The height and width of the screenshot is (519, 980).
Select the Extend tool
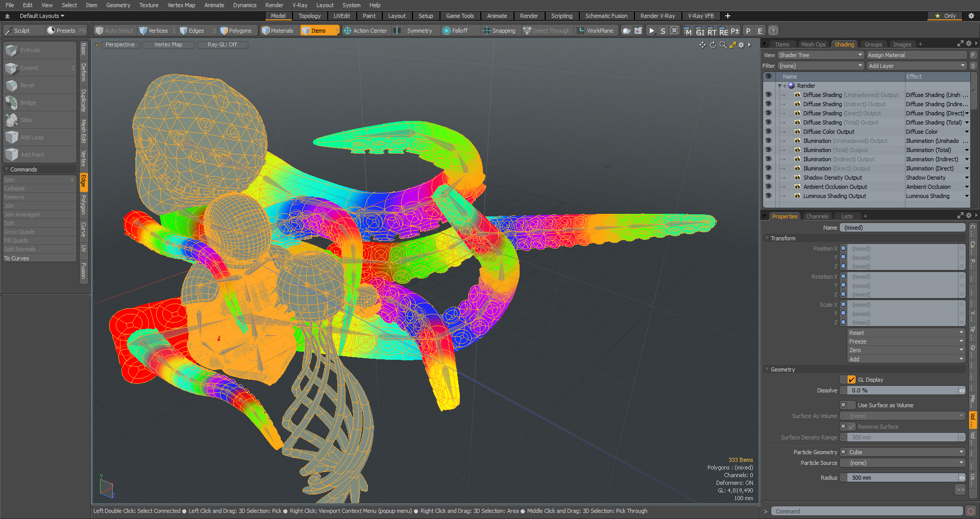pos(40,68)
